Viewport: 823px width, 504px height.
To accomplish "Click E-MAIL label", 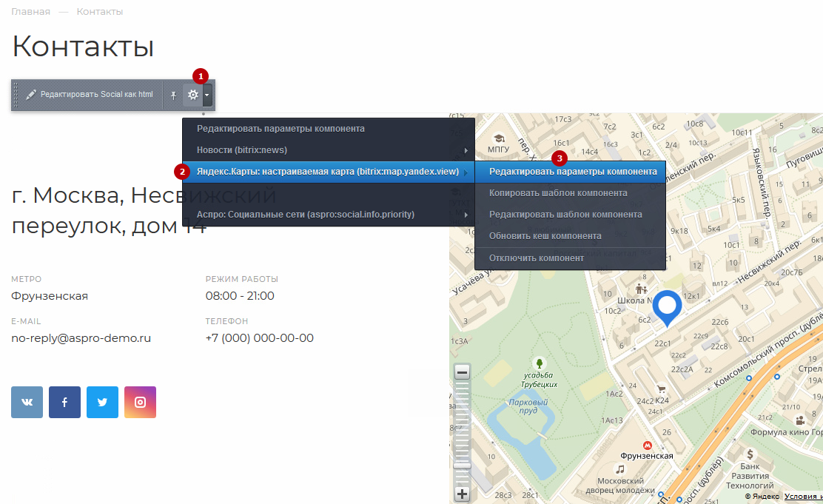I will tap(26, 321).
